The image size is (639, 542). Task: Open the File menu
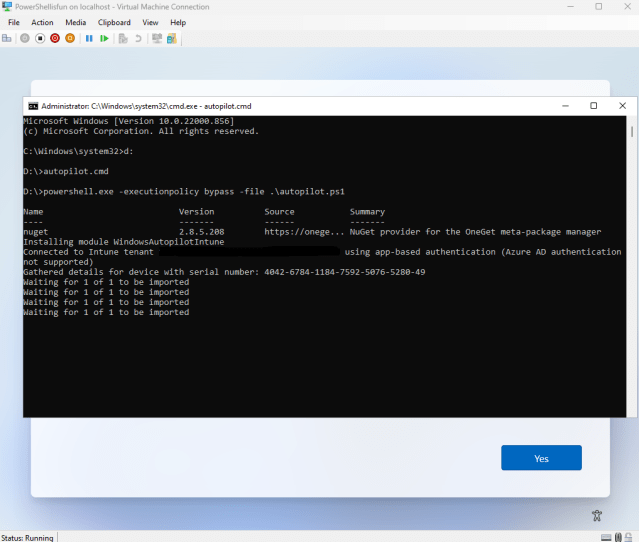click(x=14, y=22)
